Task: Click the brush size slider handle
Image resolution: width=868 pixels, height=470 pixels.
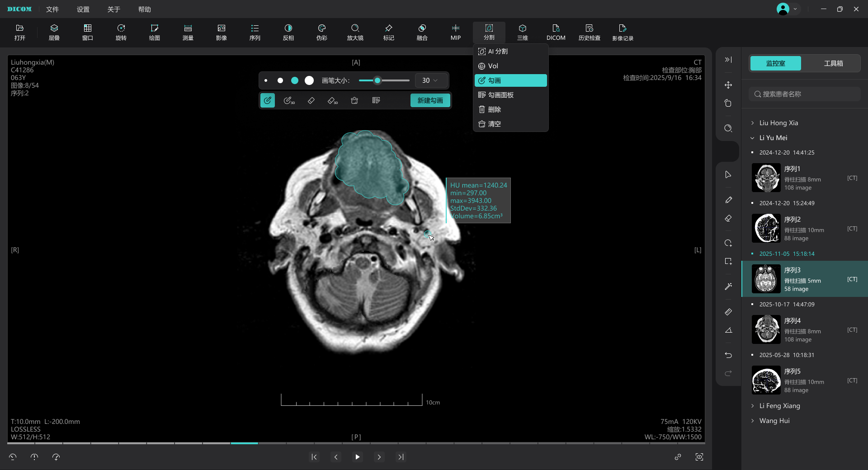Action: click(x=377, y=80)
